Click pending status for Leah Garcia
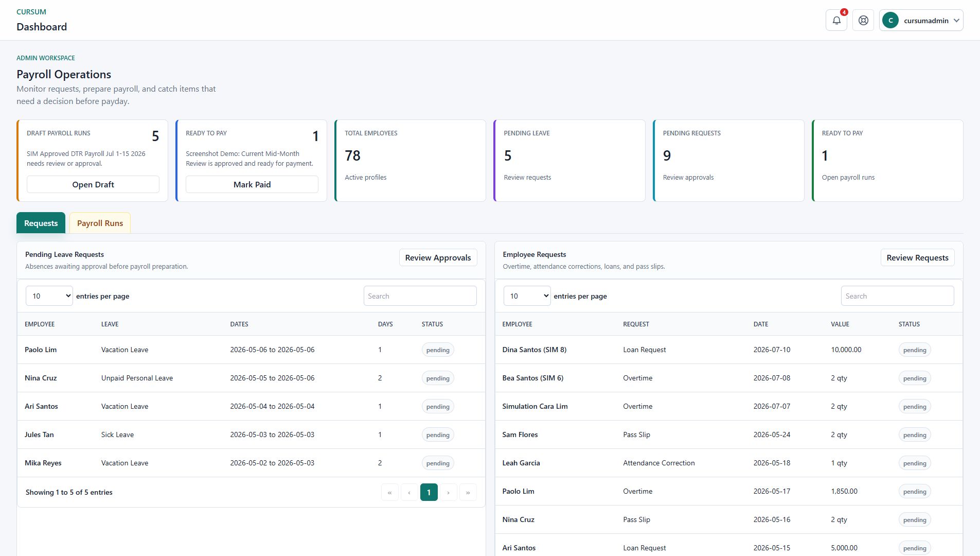 [x=915, y=463]
